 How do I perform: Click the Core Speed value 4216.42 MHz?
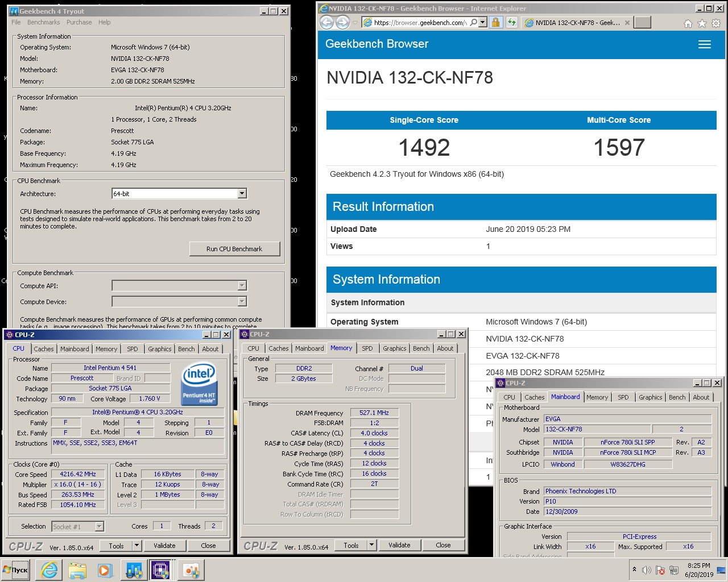click(78, 474)
